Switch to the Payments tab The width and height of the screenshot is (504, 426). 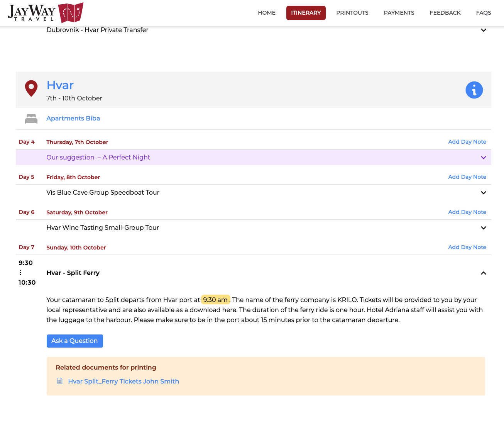[399, 13]
